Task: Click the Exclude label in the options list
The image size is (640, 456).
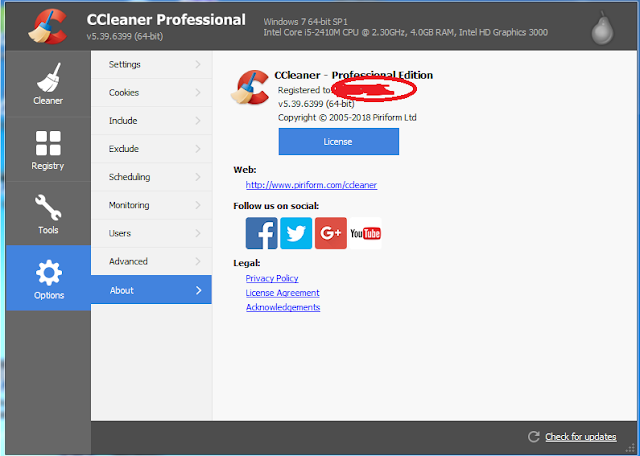Action: [124, 149]
